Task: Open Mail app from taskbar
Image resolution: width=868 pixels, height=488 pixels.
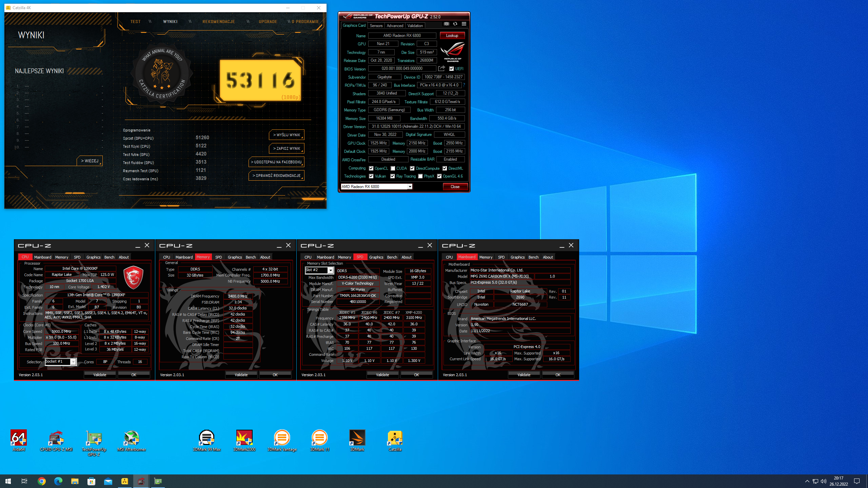Action: (x=108, y=481)
